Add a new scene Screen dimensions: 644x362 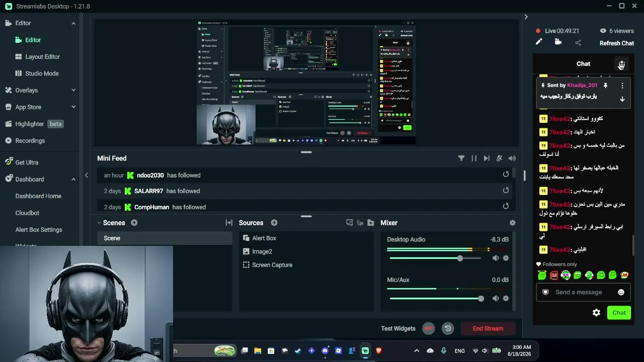coord(134,223)
